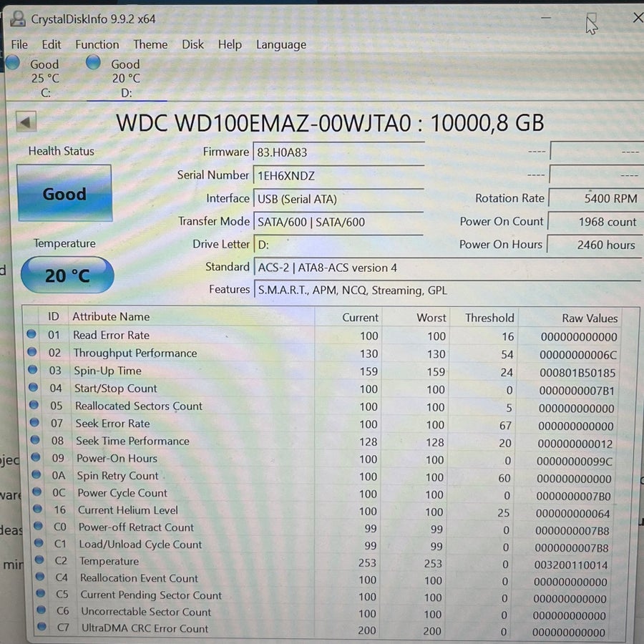Click the CrystalDiskInfo app icon in title bar
This screenshot has height=644, width=644.
click(x=18, y=19)
